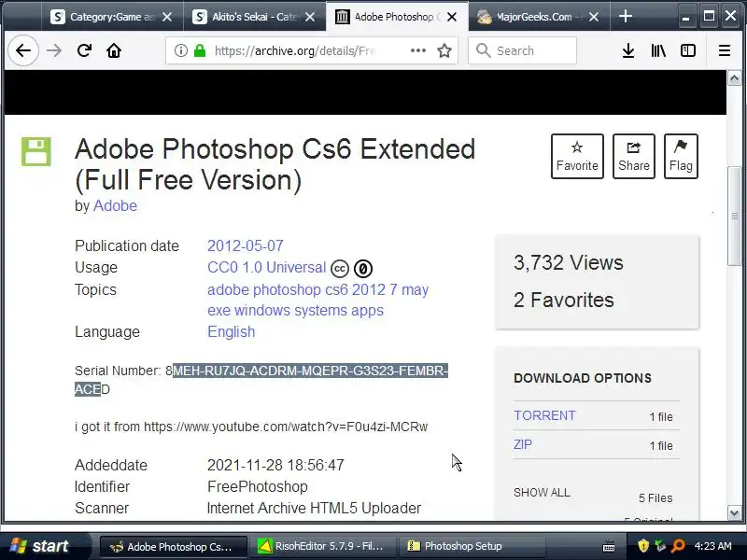Open the library bookshelf icon
This screenshot has width=747, height=560.
pos(658,50)
